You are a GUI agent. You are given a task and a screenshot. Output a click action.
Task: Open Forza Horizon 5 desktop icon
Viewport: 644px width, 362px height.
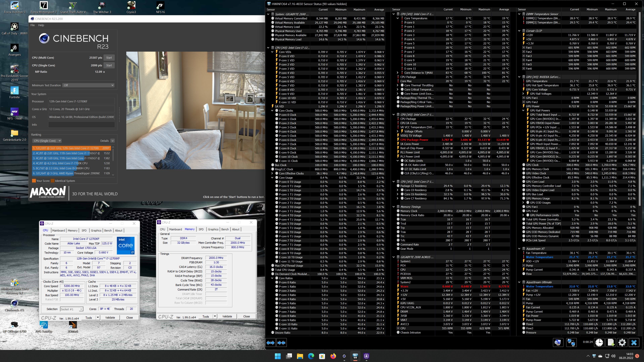(x=14, y=7)
